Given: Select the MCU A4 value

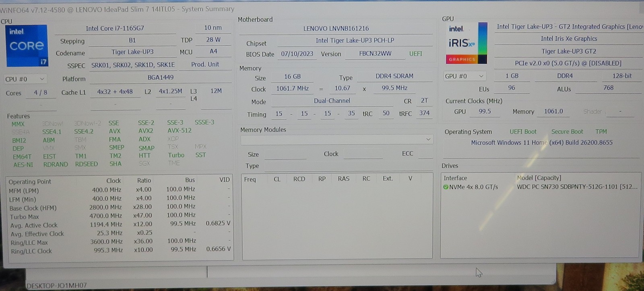Looking at the screenshot, I should point(213,52).
